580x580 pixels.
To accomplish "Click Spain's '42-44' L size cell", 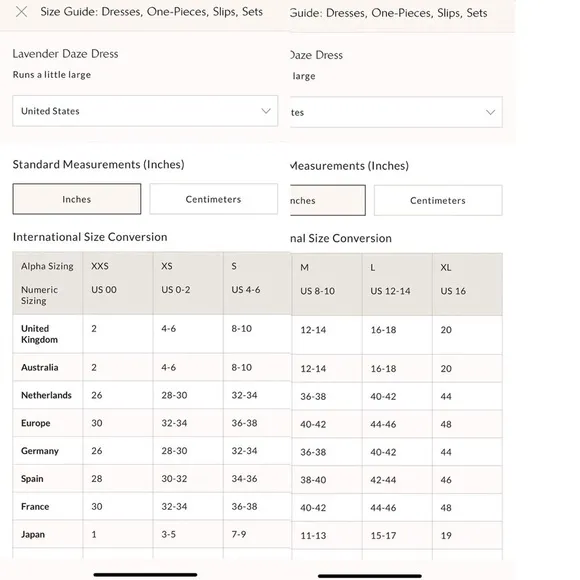I will 383,480.
